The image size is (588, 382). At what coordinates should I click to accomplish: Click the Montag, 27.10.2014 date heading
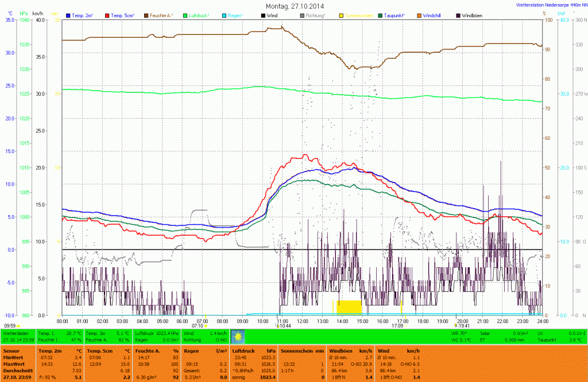[293, 6]
